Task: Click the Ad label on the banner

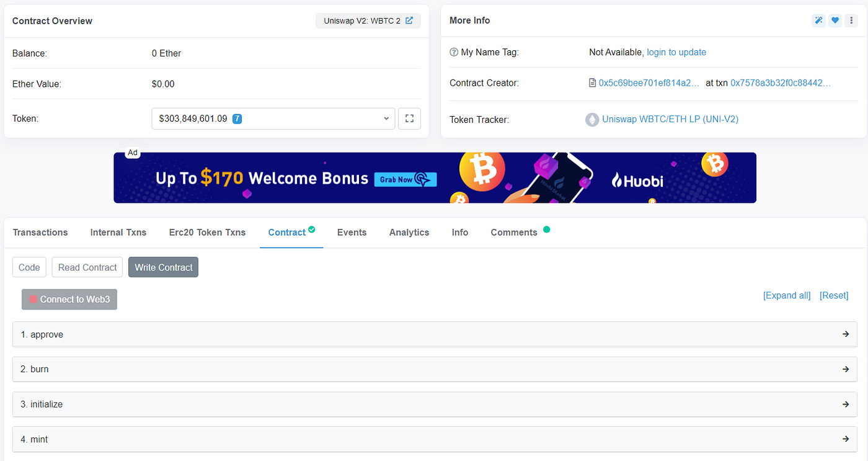Action: point(132,153)
